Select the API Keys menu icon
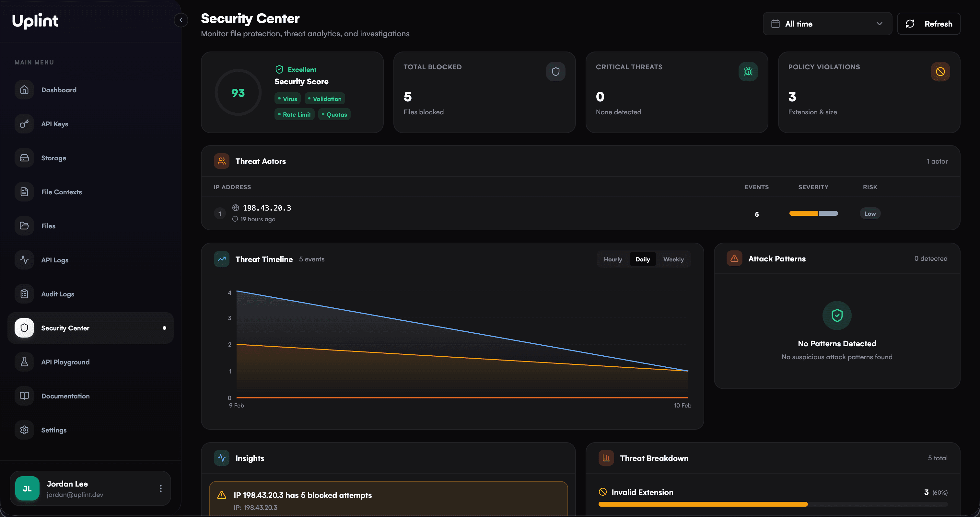This screenshot has height=517, width=980. [24, 123]
